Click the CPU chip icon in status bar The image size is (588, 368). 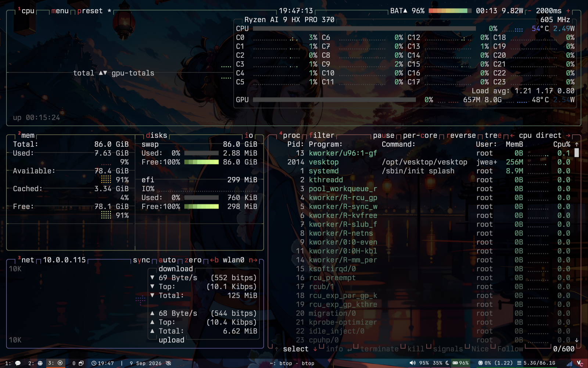point(480,363)
